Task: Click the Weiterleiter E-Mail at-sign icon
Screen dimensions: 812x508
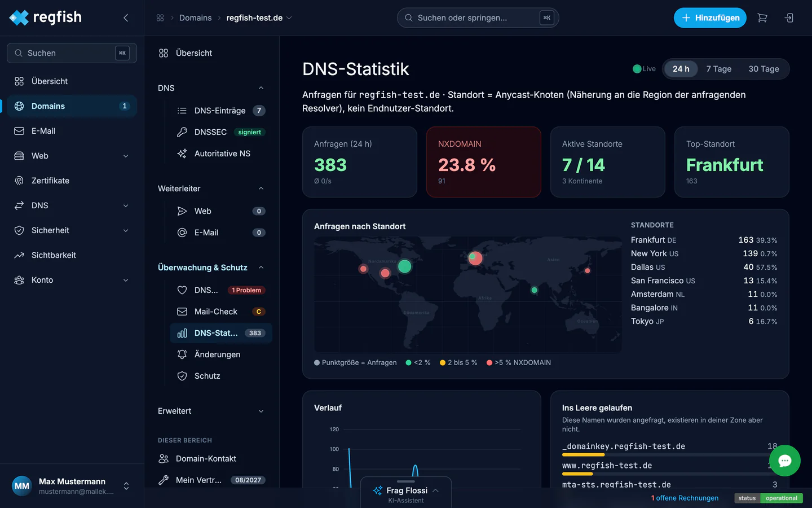Action: coord(182,233)
